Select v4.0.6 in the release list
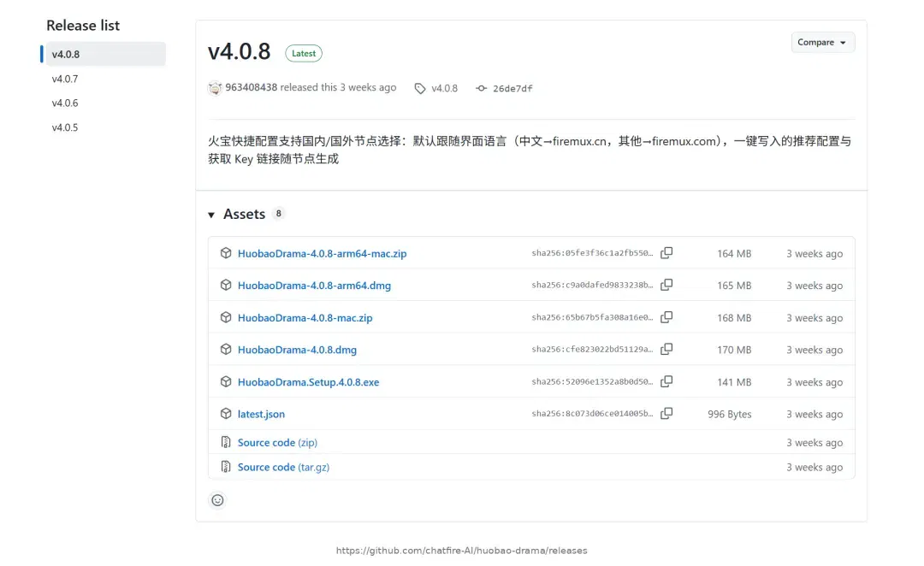 65,103
